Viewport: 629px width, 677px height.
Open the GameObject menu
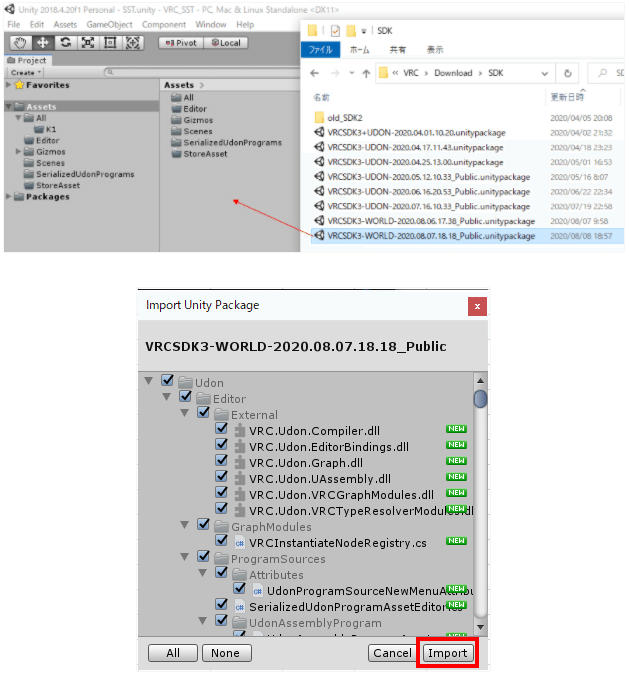coord(109,25)
